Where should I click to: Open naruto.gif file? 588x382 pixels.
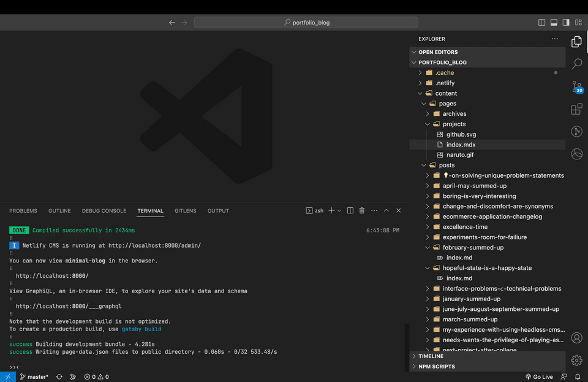tap(488, 155)
